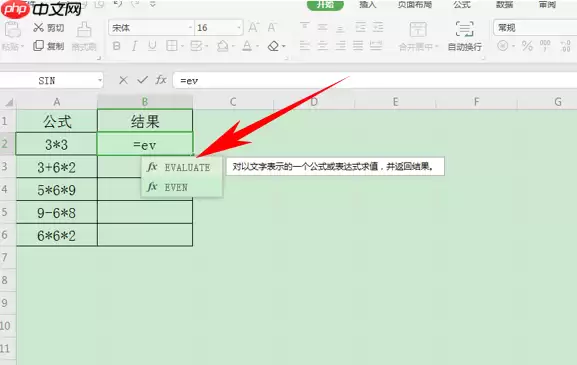577x365 pixels.
Task: Click the distributed alignment icon
Action: (x=376, y=46)
